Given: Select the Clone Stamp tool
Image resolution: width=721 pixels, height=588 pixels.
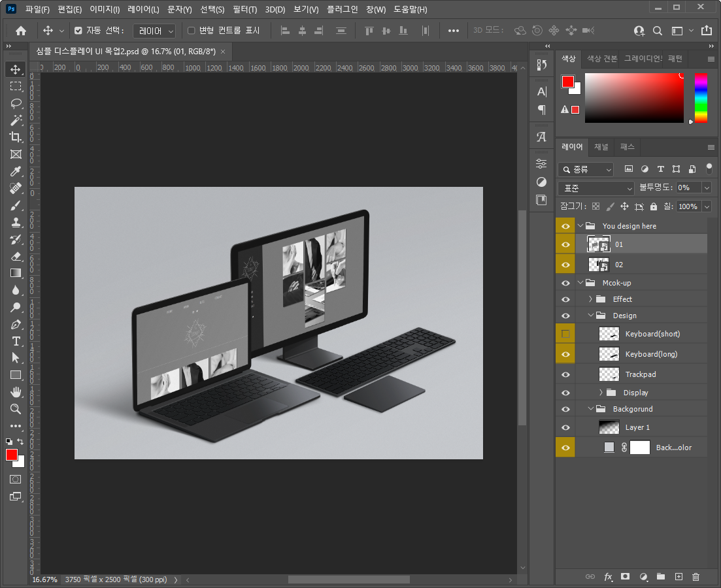Looking at the screenshot, I should point(16,223).
